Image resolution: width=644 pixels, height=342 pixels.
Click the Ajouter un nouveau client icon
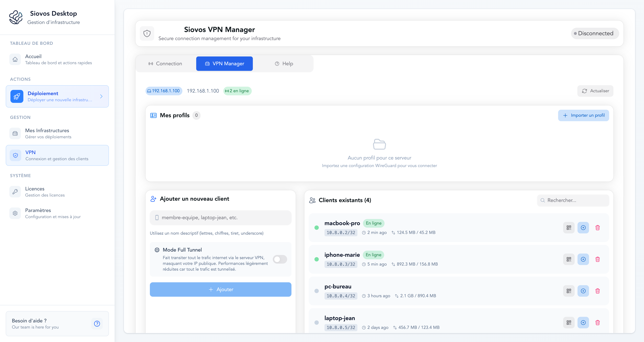click(x=153, y=199)
